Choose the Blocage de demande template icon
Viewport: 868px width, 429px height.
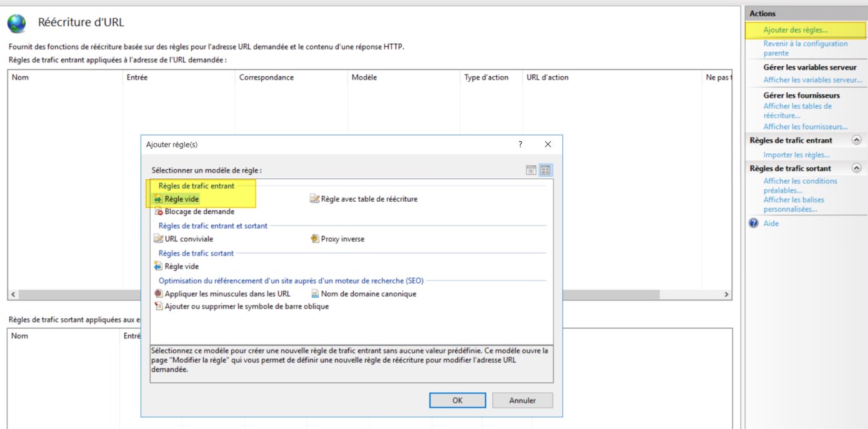click(x=158, y=212)
